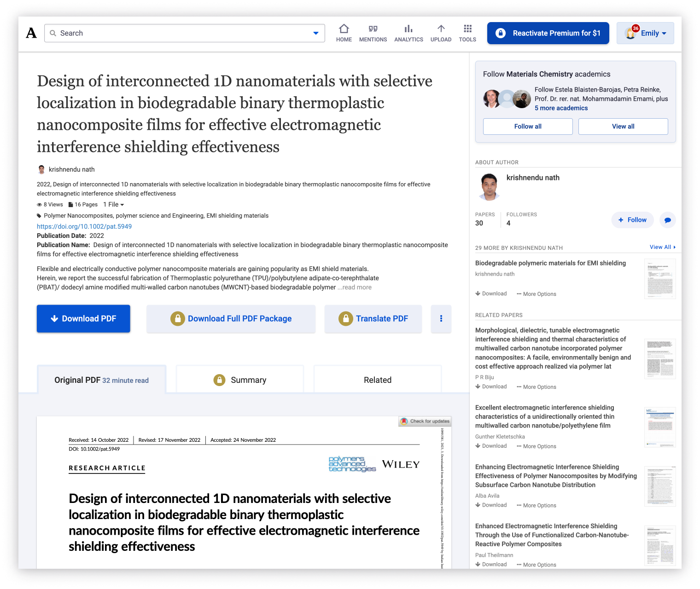
Task: Click Reactivate Premium for $1 button
Action: coord(548,33)
